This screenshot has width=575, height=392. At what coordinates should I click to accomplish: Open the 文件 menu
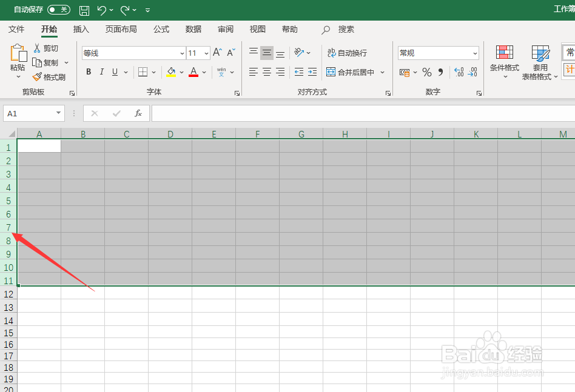point(16,29)
